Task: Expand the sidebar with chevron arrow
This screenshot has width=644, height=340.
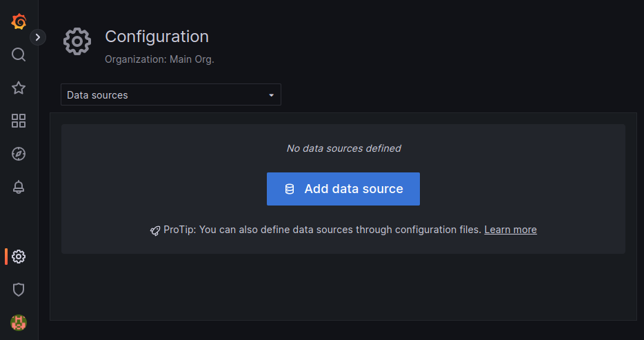Action: click(38, 37)
